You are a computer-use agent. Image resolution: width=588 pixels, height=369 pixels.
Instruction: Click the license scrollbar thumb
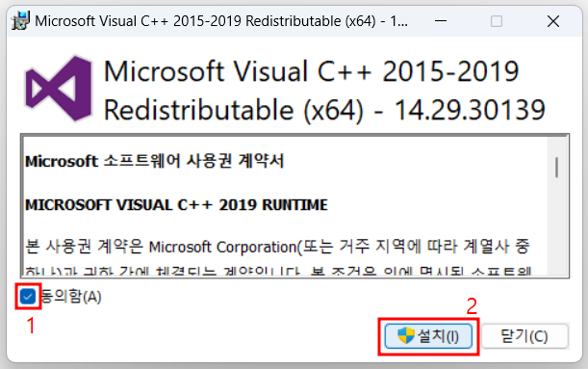[x=557, y=168]
